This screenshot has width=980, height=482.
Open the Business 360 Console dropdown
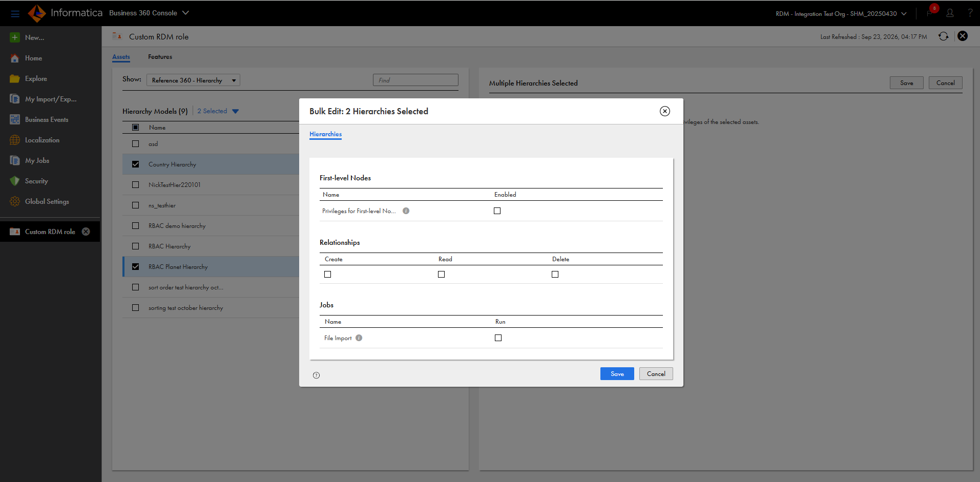tap(149, 13)
